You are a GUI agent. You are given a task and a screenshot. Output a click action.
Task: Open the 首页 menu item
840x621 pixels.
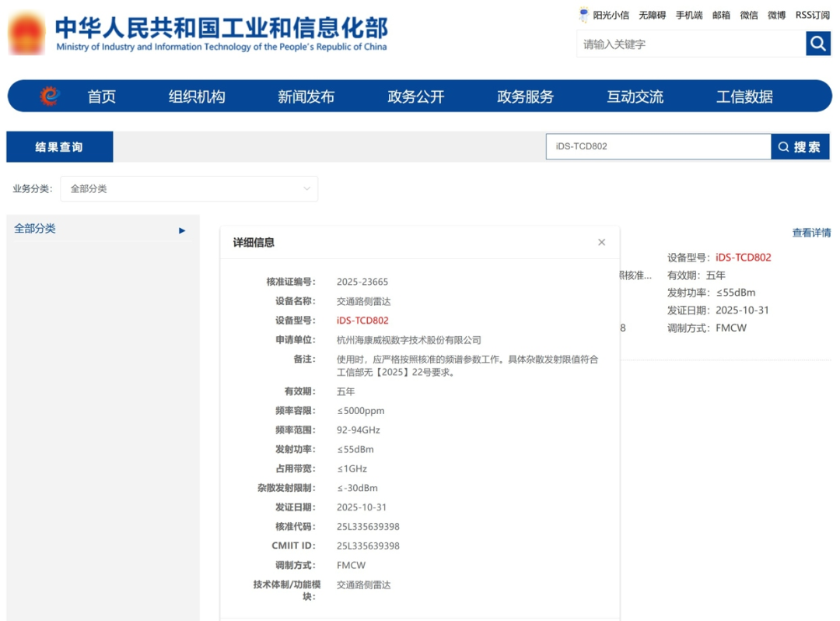101,96
